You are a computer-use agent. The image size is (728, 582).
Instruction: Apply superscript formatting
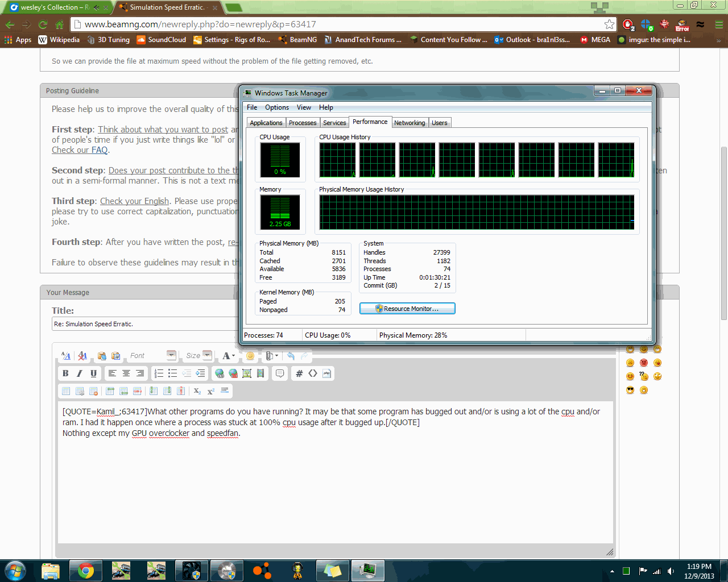click(210, 391)
